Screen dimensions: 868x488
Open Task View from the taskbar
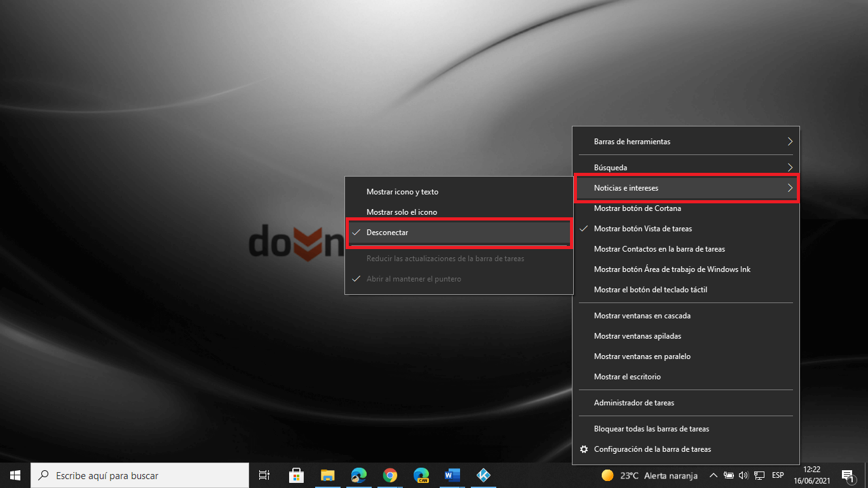pyautogui.click(x=264, y=475)
